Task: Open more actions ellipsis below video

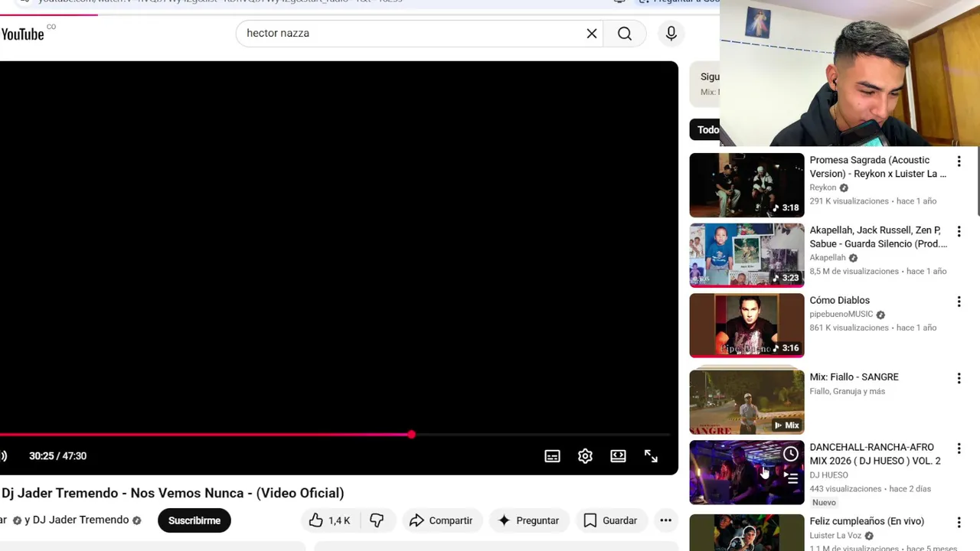Action: coord(666,520)
